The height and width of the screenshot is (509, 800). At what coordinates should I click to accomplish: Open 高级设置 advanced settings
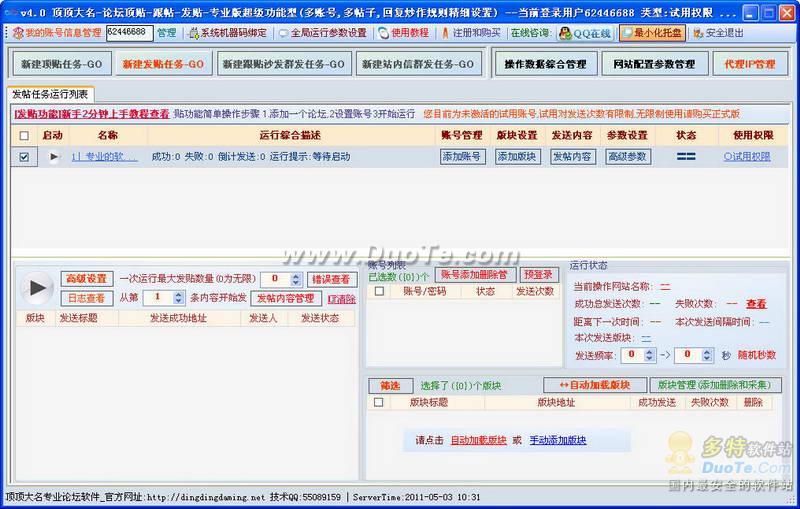click(x=86, y=279)
